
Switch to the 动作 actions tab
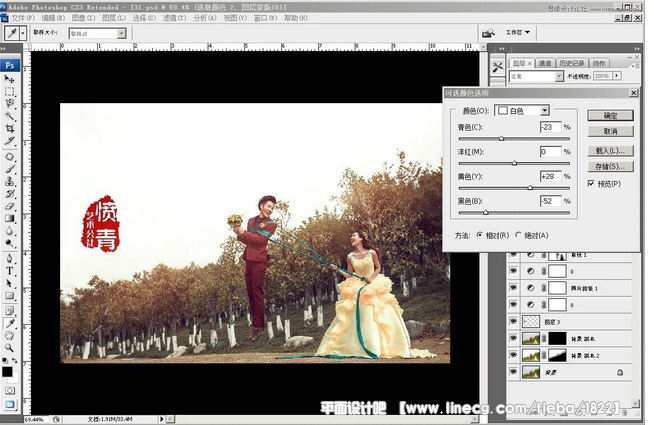(x=599, y=63)
